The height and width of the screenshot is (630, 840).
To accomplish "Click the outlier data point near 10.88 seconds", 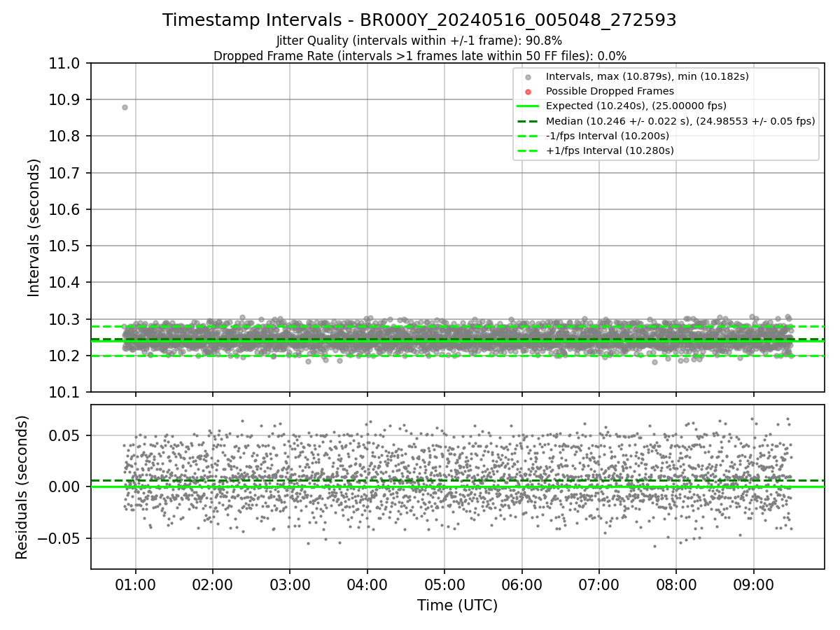I will (125, 107).
